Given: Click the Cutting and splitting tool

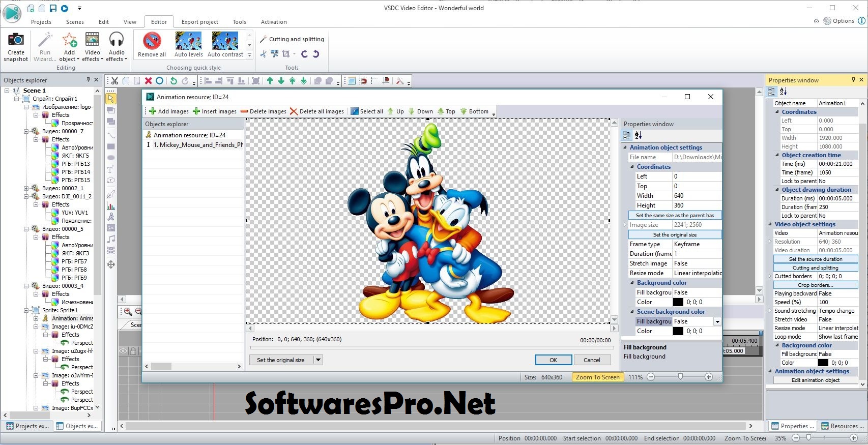Looking at the screenshot, I should (x=292, y=39).
